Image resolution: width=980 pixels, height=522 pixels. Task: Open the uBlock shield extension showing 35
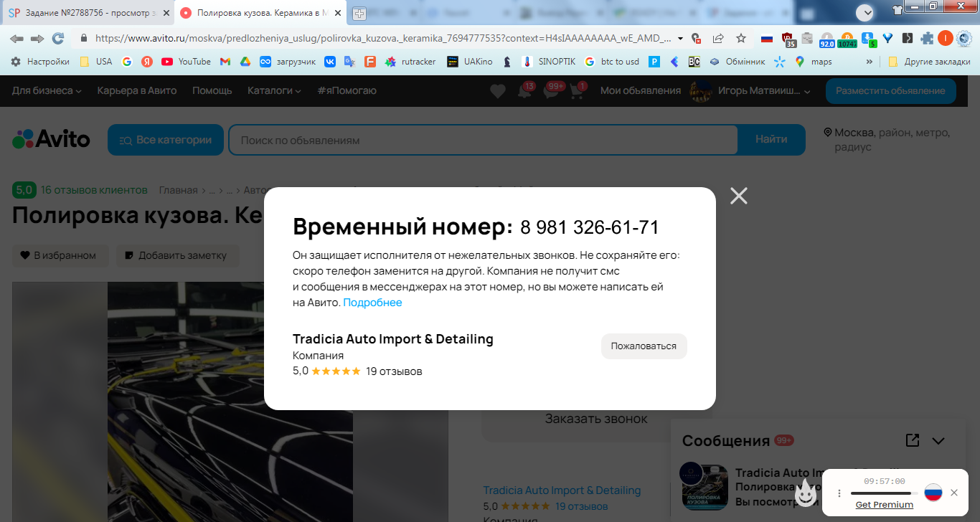788,39
